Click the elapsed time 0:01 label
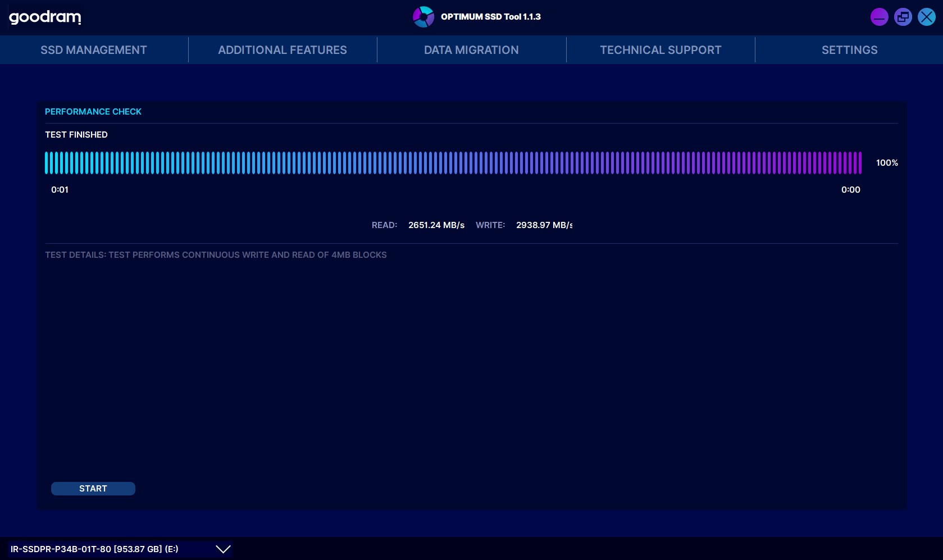Viewport: 943px width, 560px height. tap(60, 190)
